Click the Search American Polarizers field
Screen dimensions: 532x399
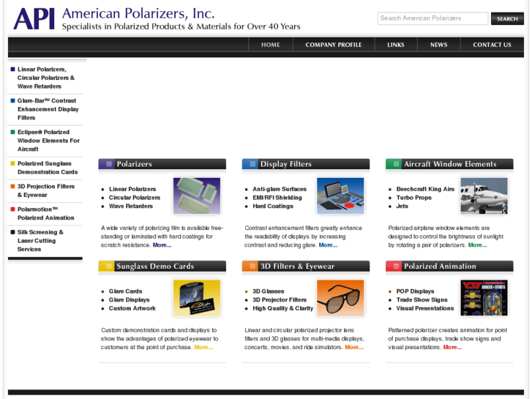tap(432, 18)
